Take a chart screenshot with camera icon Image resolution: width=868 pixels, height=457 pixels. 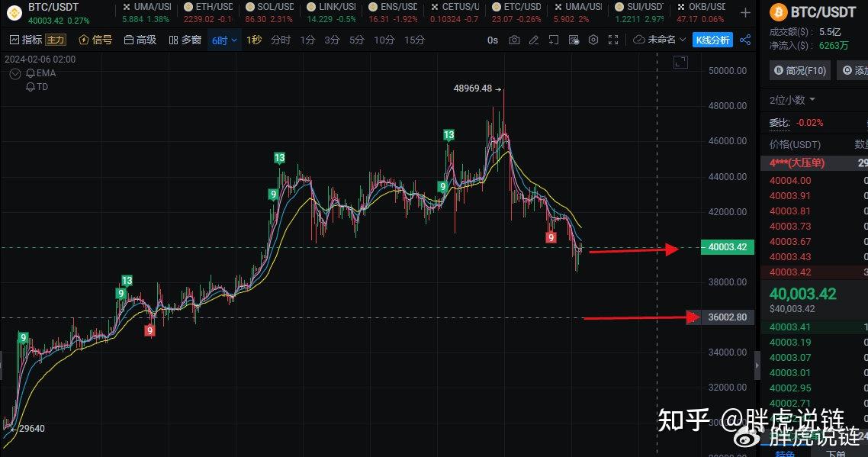pyautogui.click(x=514, y=40)
